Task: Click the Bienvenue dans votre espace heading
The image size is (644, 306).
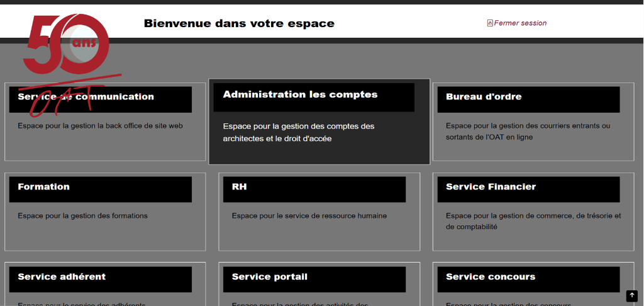Action: [x=239, y=24]
